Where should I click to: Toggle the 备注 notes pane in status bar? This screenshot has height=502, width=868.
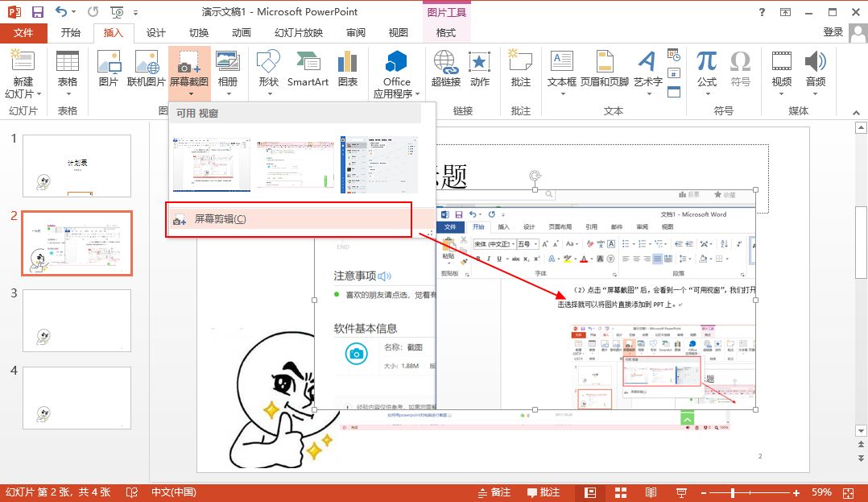(x=493, y=492)
